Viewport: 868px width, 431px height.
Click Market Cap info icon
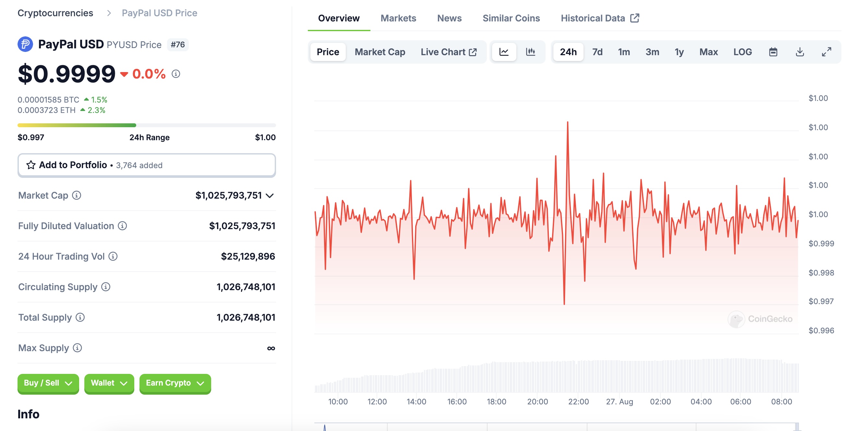coord(77,195)
